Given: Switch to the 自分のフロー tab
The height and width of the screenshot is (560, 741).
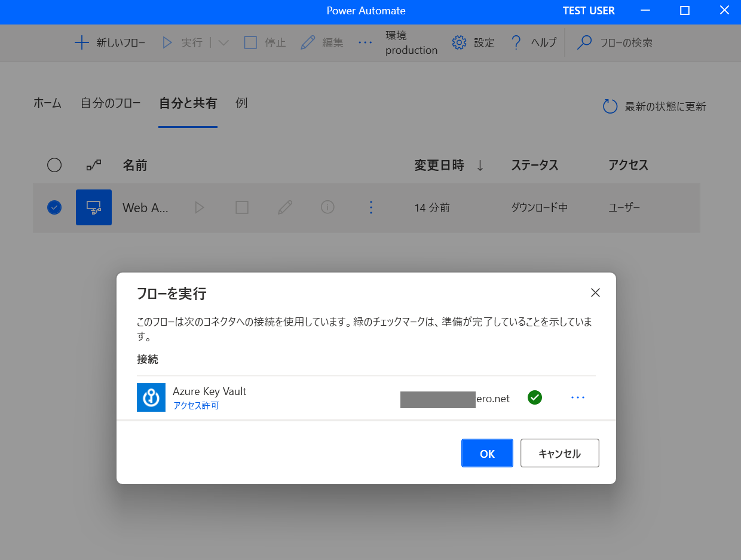Looking at the screenshot, I should click(111, 103).
